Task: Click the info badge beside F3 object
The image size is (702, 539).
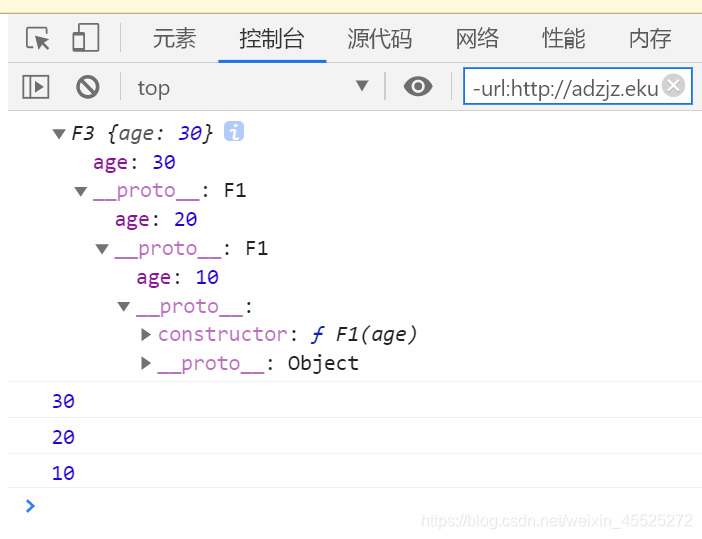Action: pos(234,131)
